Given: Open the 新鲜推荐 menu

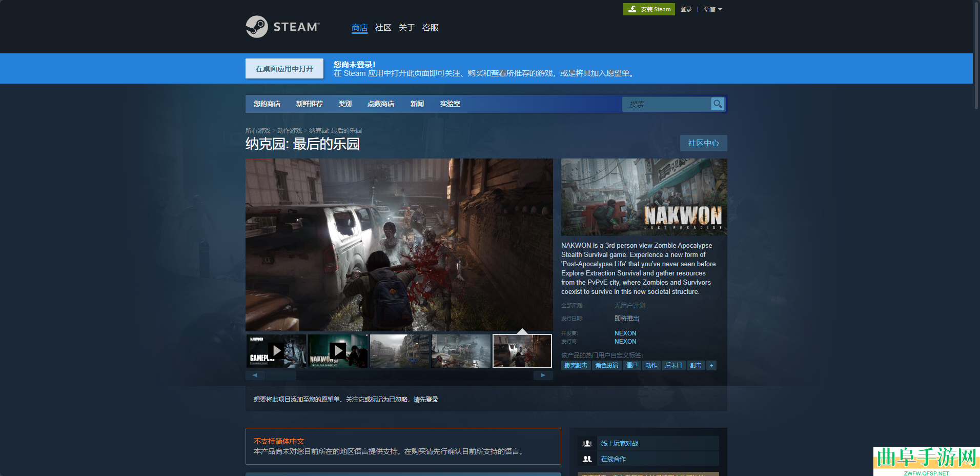Looking at the screenshot, I should pos(310,104).
